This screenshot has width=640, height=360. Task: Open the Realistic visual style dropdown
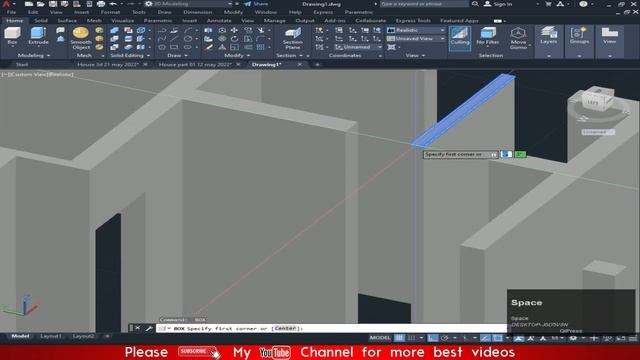[416, 30]
